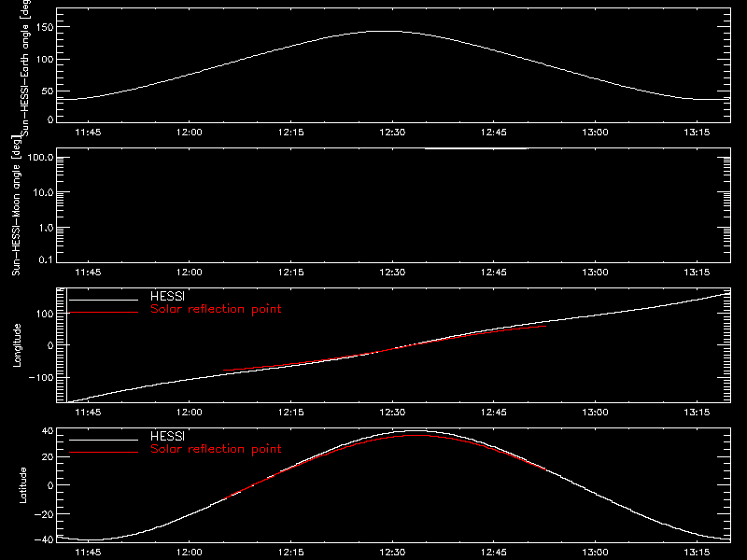
Task: Click 12:00 label under Earth angle plot
Action: pyautogui.click(x=190, y=133)
